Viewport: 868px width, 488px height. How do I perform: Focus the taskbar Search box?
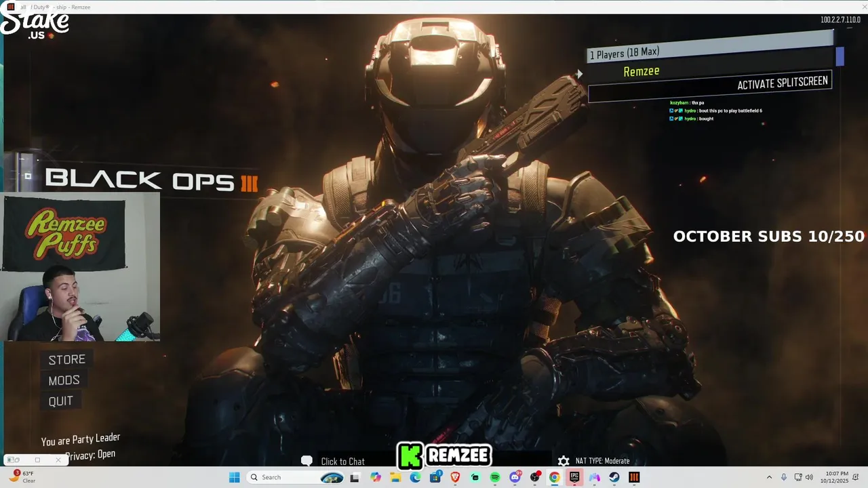pos(296,477)
